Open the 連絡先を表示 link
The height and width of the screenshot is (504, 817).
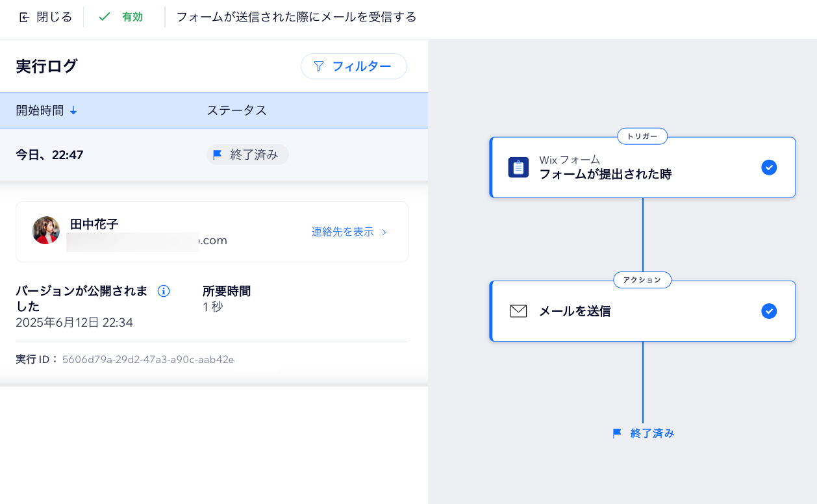point(342,232)
